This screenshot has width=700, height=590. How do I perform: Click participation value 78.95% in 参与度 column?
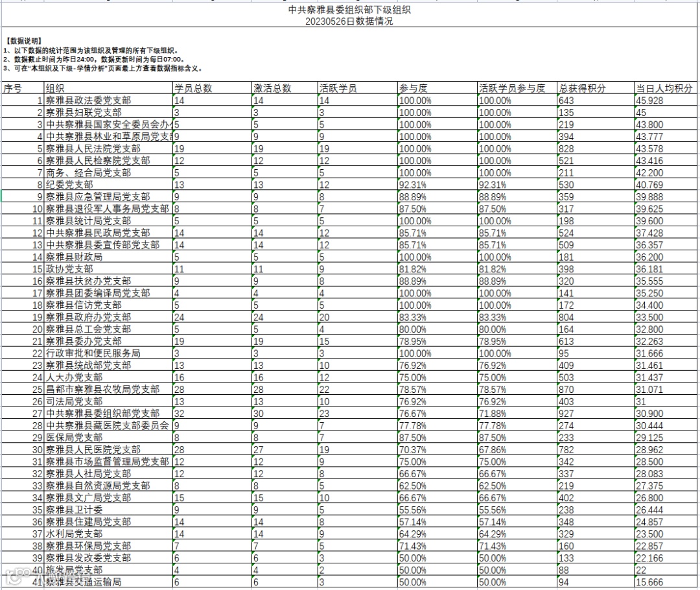pyautogui.click(x=437, y=341)
